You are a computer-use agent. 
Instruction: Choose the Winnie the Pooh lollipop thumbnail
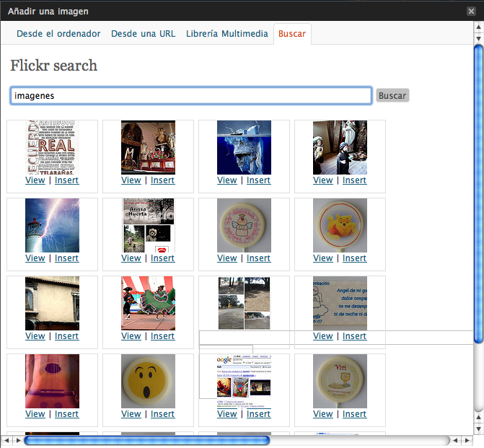click(x=340, y=225)
